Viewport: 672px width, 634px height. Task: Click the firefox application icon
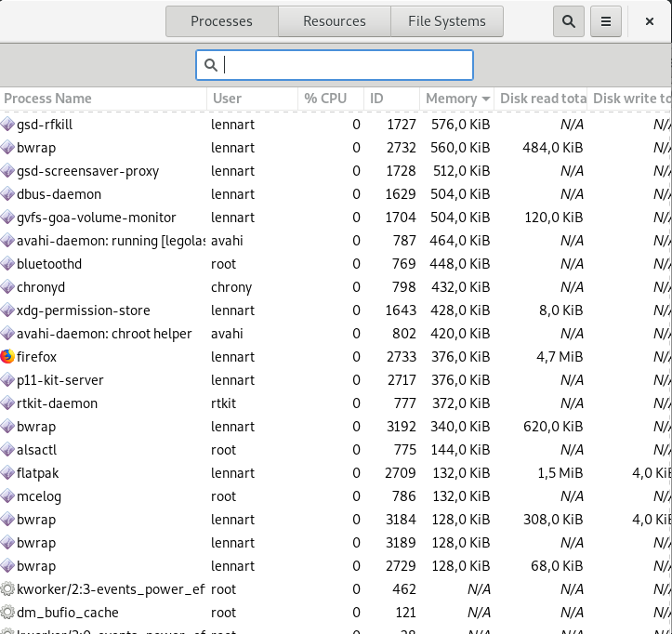tap(7, 357)
